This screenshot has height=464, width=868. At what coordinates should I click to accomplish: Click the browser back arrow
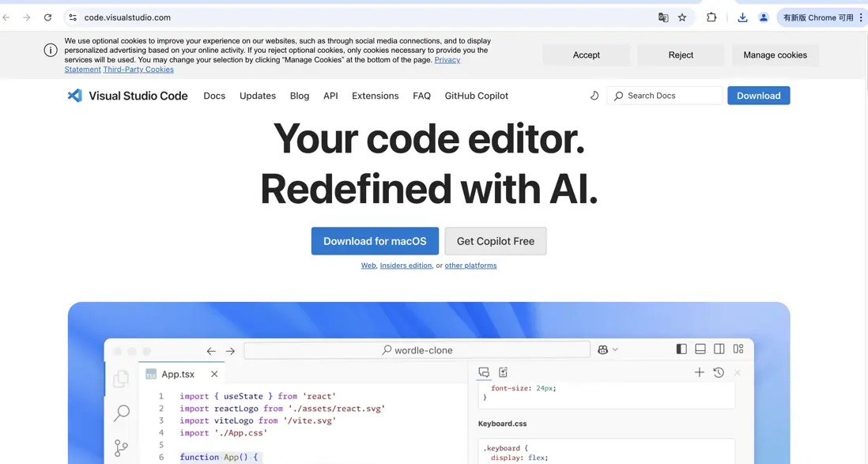click(x=6, y=17)
